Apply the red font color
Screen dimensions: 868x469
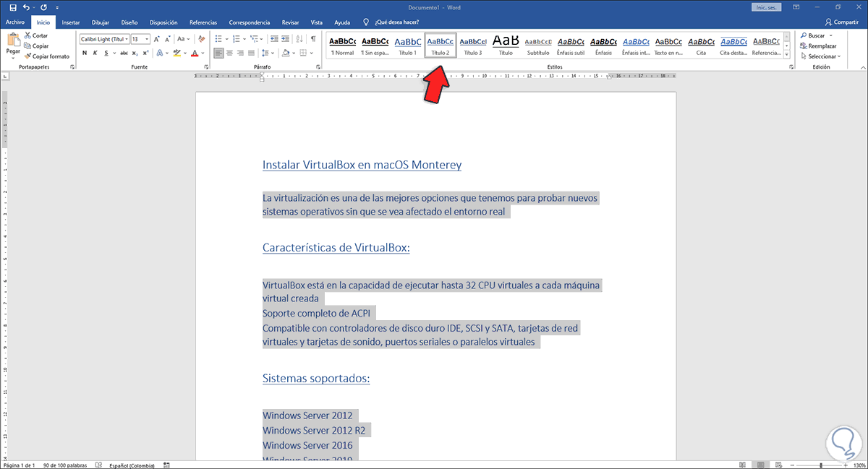click(195, 53)
